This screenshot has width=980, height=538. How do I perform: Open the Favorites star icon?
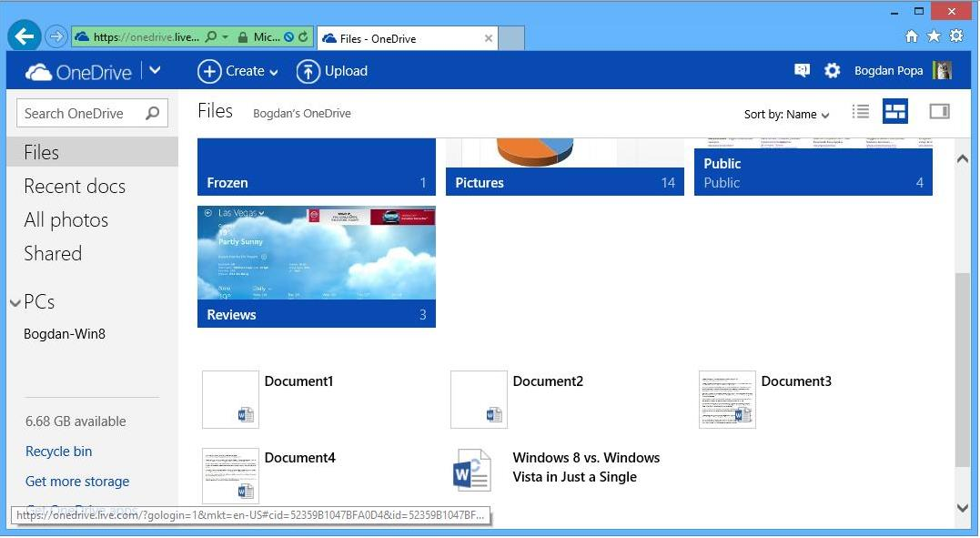[x=934, y=36]
